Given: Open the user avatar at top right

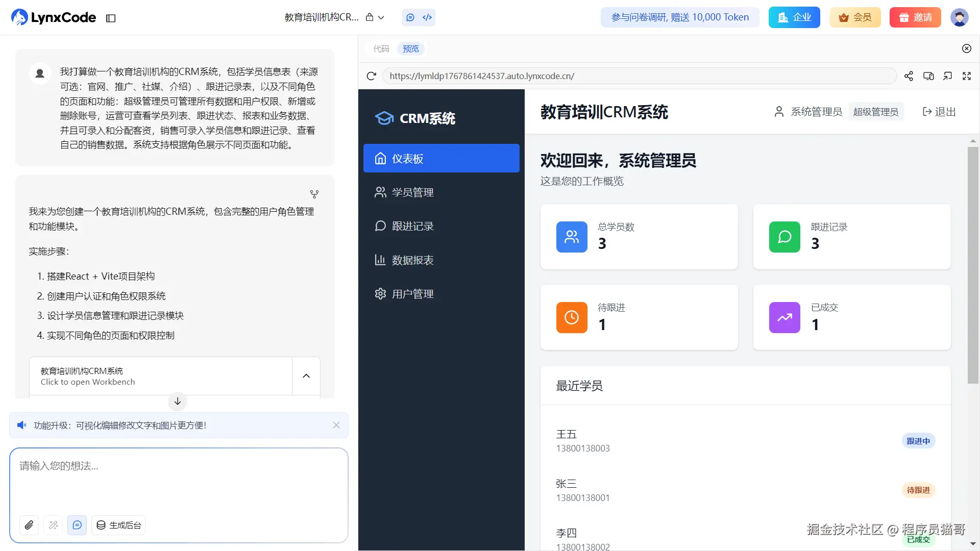Looking at the screenshot, I should (x=959, y=17).
